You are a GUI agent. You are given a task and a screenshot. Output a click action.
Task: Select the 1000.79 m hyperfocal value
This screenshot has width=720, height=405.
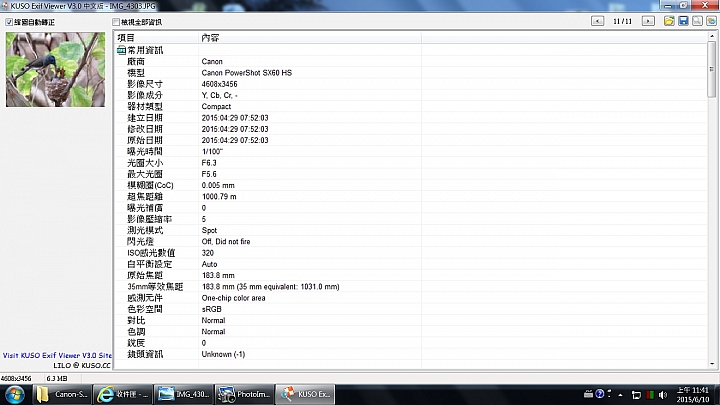pos(219,197)
